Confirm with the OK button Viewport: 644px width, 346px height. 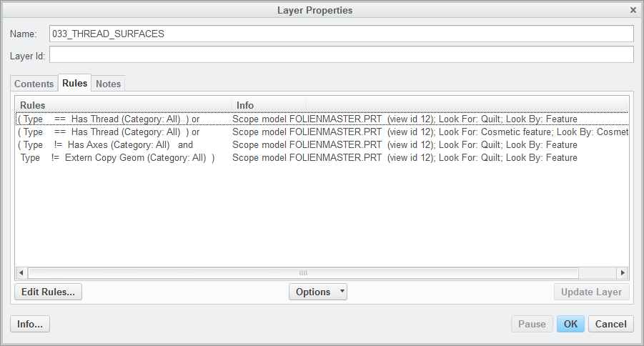click(570, 324)
